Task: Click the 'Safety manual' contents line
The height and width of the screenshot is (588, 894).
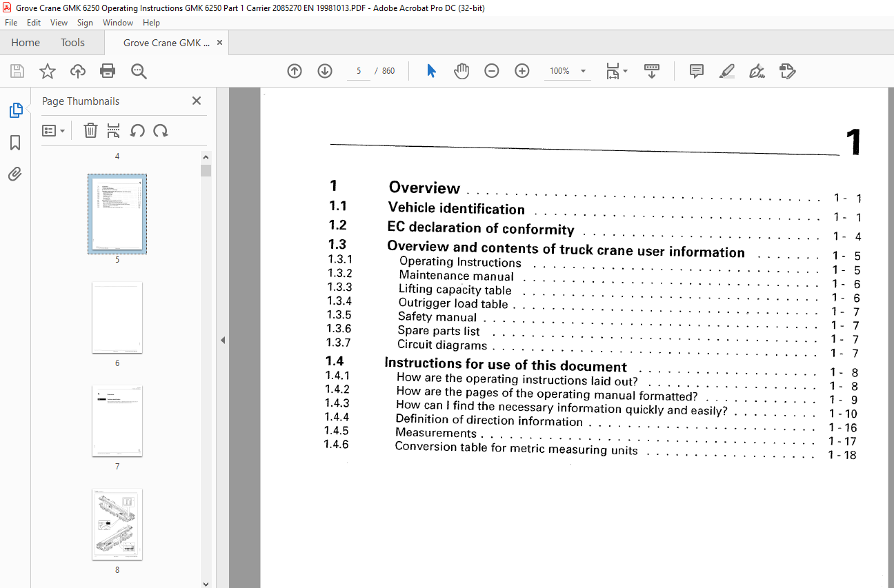Action: tap(437, 317)
